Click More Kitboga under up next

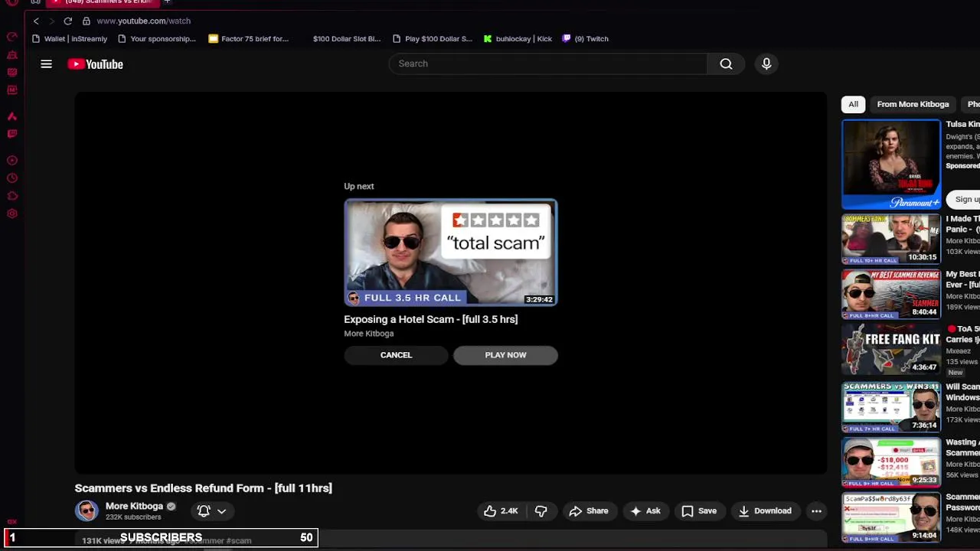click(x=368, y=334)
